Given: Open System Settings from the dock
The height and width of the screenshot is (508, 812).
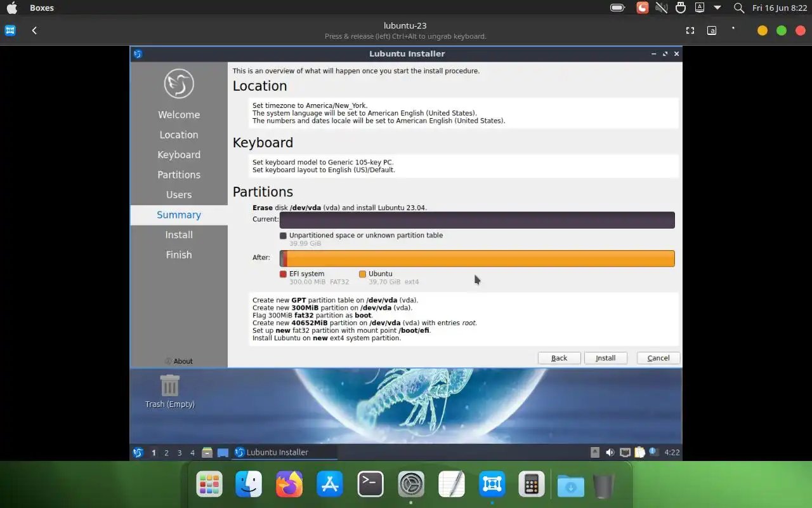Looking at the screenshot, I should 411,485.
